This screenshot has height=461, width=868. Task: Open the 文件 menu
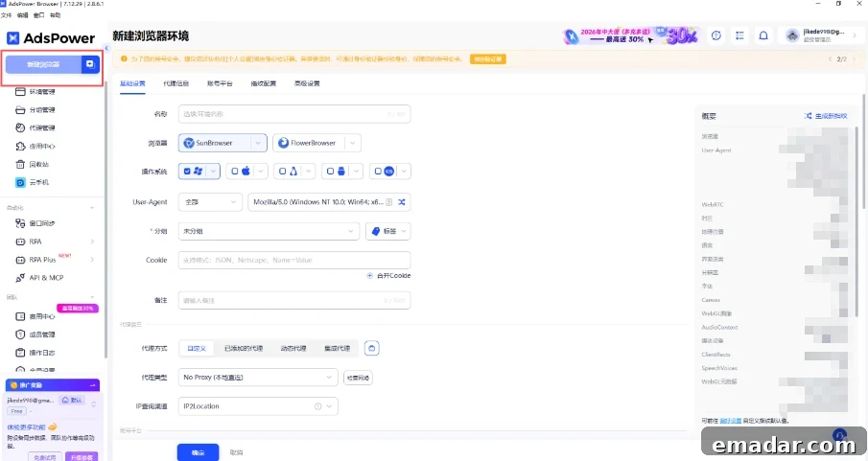click(7, 15)
